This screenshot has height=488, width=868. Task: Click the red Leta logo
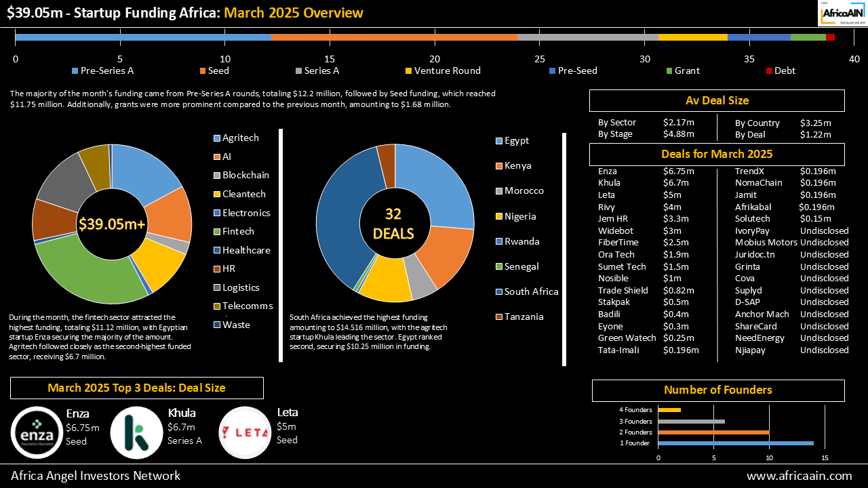pos(245,432)
